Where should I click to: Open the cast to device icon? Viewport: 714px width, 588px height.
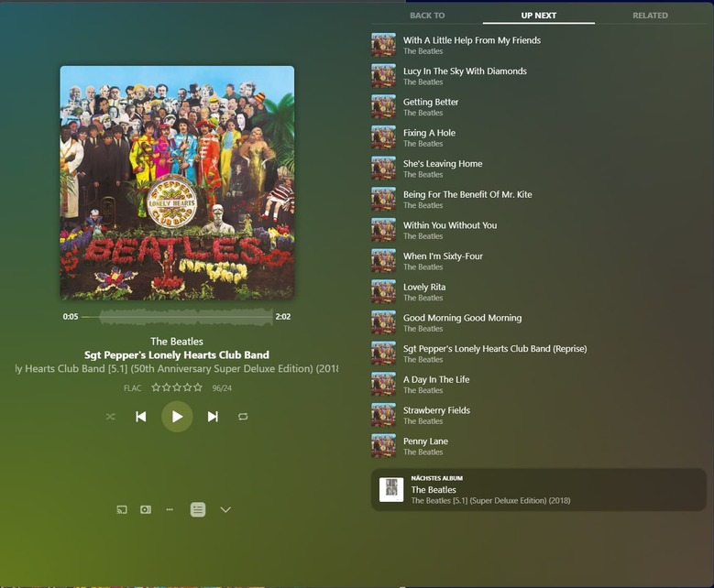tap(122, 510)
